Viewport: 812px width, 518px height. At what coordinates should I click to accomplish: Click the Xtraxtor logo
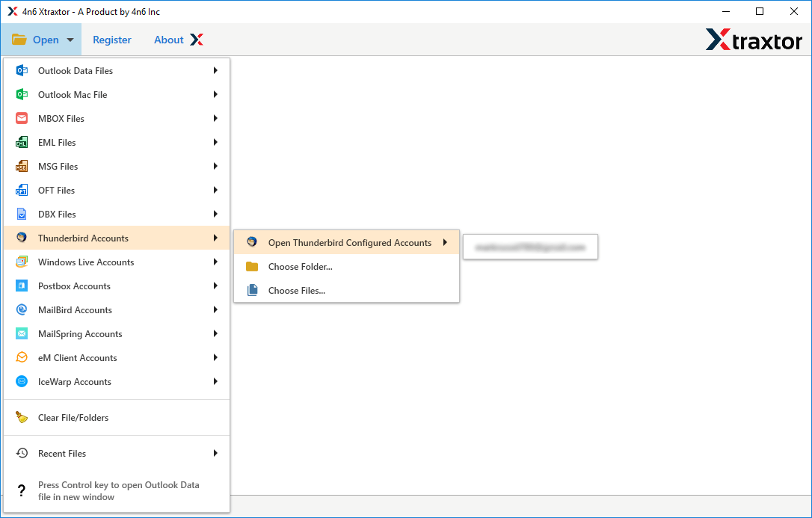click(754, 40)
